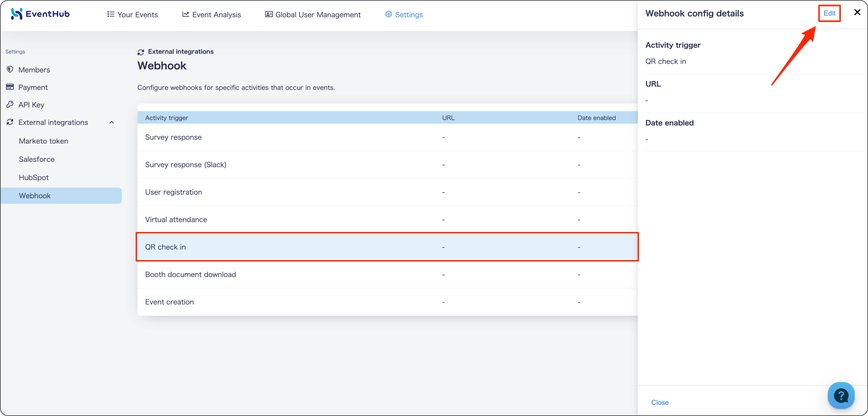Click the Settings gear icon in top navigation

[x=389, y=14]
